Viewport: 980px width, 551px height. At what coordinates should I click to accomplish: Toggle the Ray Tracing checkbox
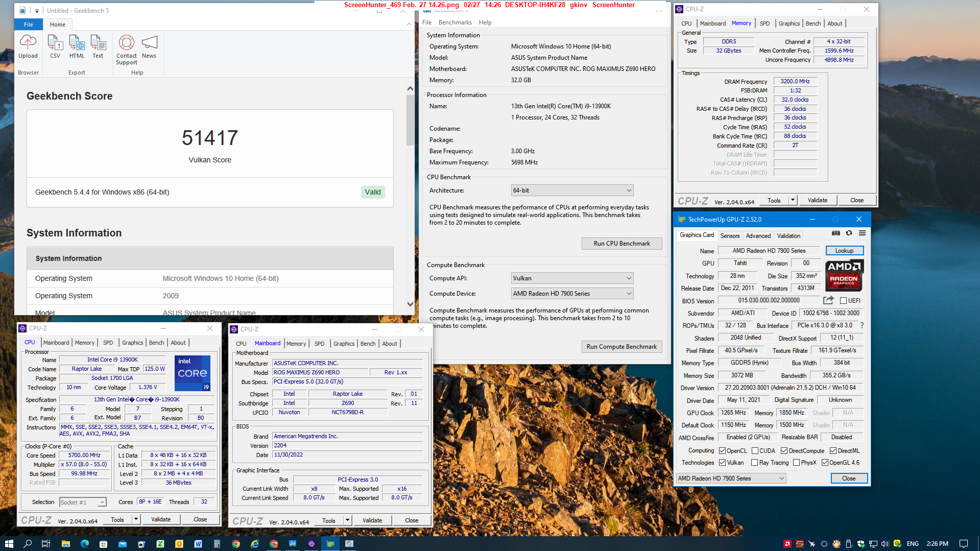pyautogui.click(x=754, y=463)
